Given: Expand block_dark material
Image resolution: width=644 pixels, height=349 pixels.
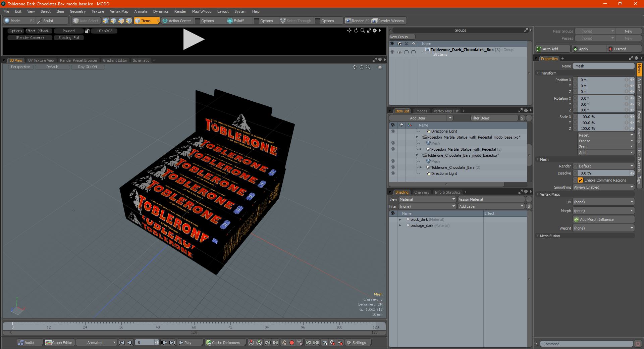Looking at the screenshot, I should (x=400, y=219).
